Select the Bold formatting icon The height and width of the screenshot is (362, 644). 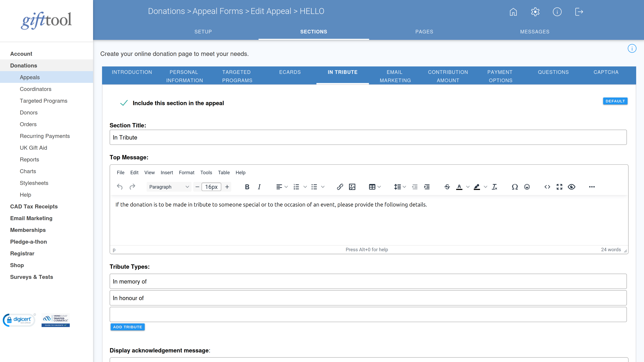click(x=247, y=187)
